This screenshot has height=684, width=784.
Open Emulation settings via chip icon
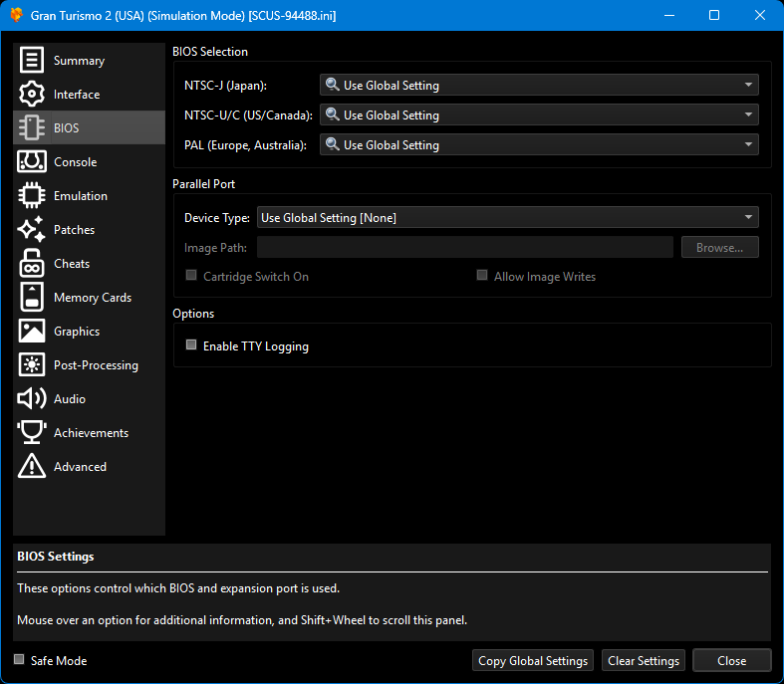coord(32,196)
